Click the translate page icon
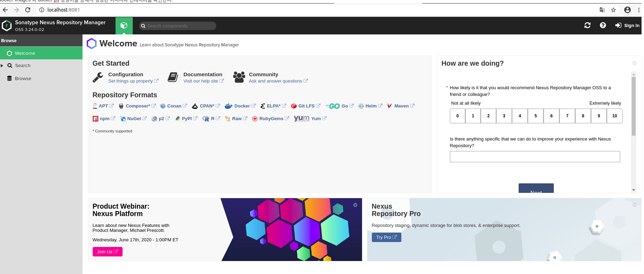Image resolution: width=644 pixels, height=274 pixels. 602,10
